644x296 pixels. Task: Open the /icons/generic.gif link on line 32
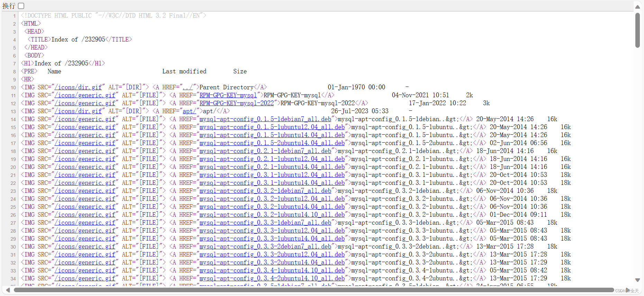coord(85,262)
